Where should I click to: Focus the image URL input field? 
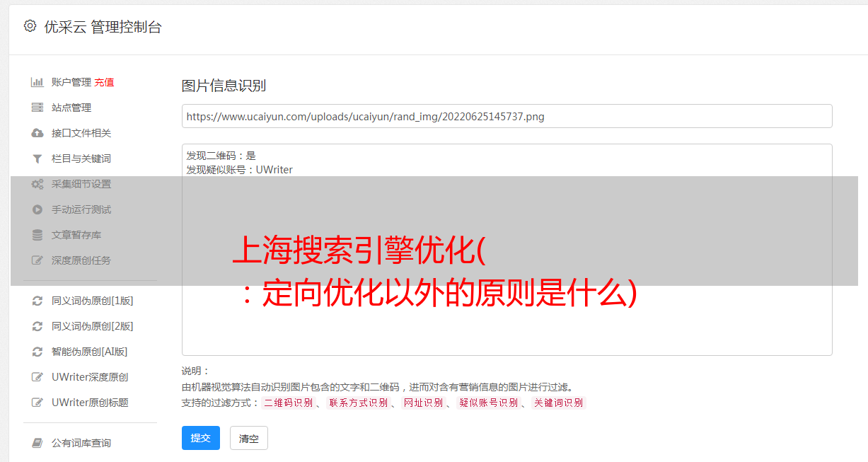[507, 116]
